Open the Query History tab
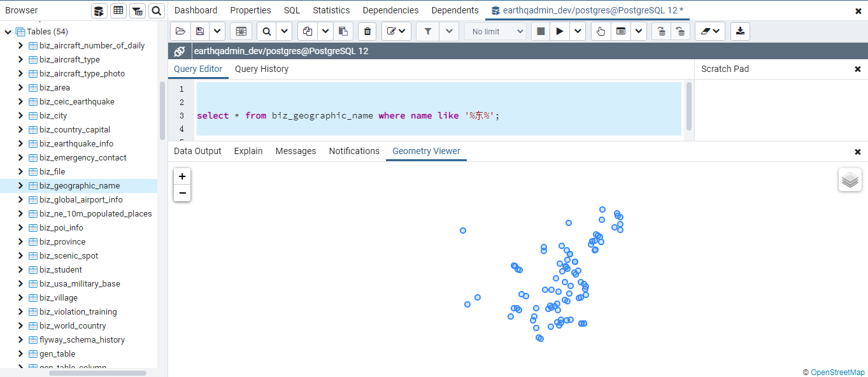This screenshot has height=377, width=868. [262, 69]
